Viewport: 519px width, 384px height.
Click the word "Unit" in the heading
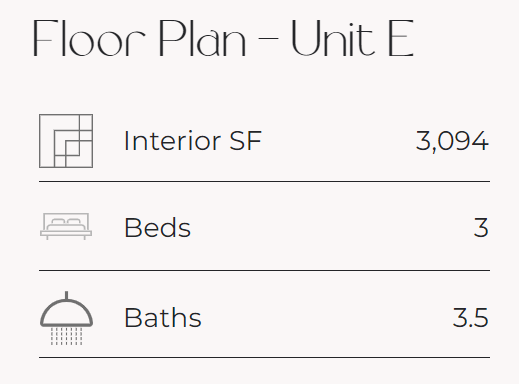333,38
